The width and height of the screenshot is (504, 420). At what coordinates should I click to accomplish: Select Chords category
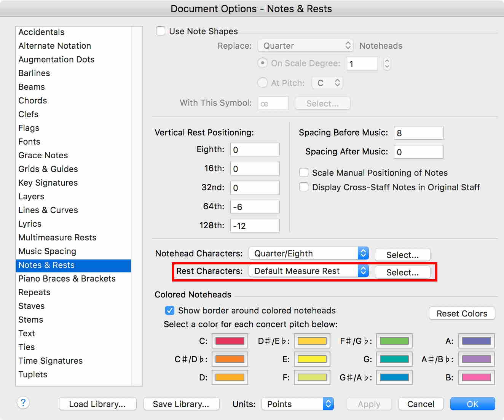[x=73, y=100]
